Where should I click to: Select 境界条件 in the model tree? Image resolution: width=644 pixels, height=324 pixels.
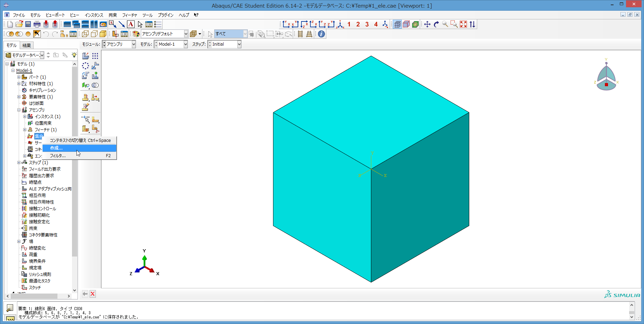(37, 261)
